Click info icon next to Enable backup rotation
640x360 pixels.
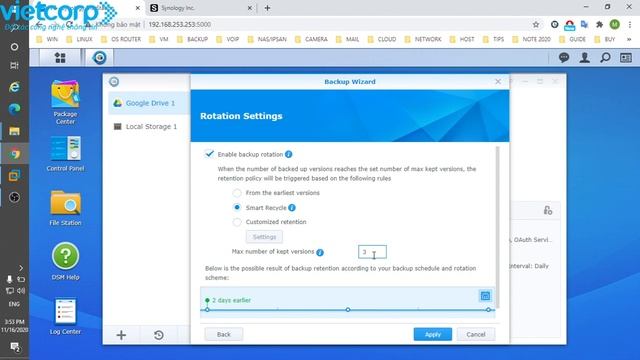289,154
